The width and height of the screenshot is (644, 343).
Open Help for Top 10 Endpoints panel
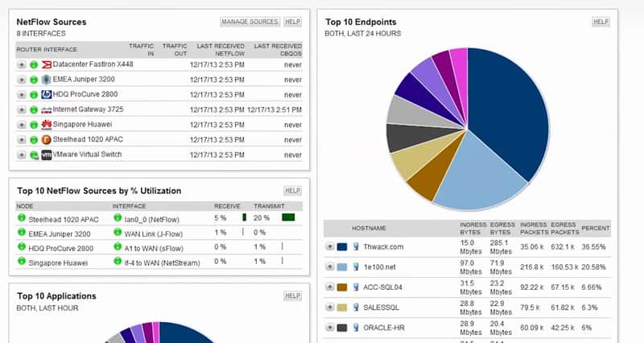click(x=601, y=22)
